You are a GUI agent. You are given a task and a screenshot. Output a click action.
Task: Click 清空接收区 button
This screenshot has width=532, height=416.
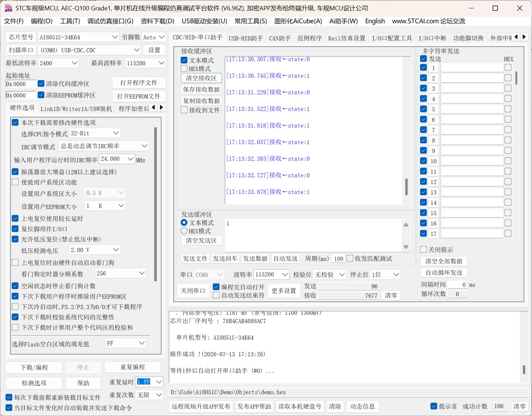click(201, 78)
